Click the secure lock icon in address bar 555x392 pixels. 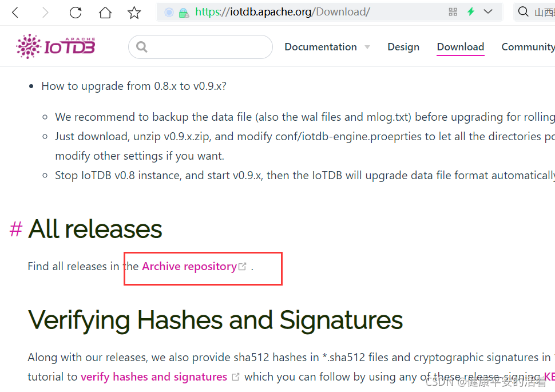coord(184,13)
